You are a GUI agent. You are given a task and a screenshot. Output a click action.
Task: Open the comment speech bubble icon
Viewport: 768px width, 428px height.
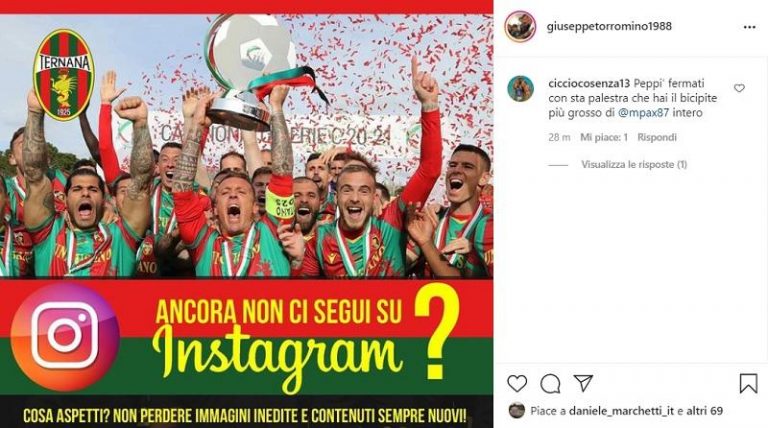click(x=550, y=384)
